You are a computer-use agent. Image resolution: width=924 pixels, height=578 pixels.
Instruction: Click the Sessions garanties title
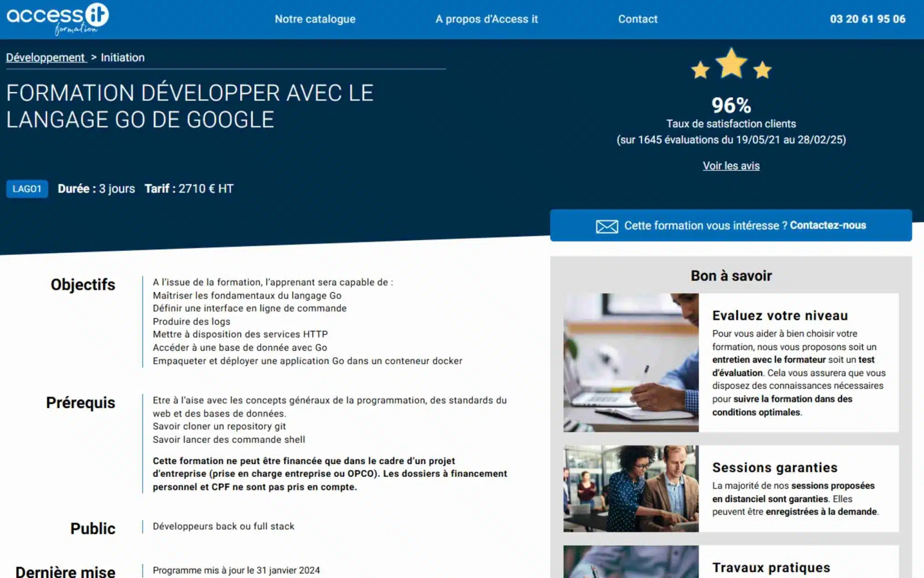coord(775,467)
